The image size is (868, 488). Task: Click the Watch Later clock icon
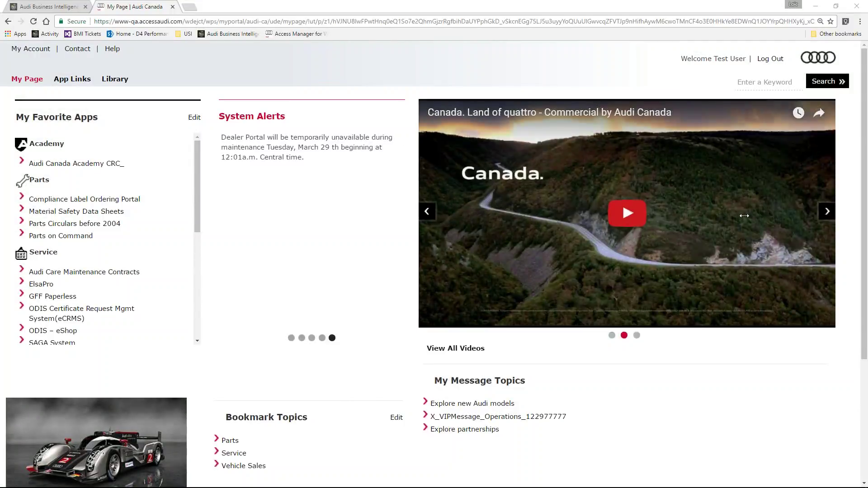[x=798, y=113]
